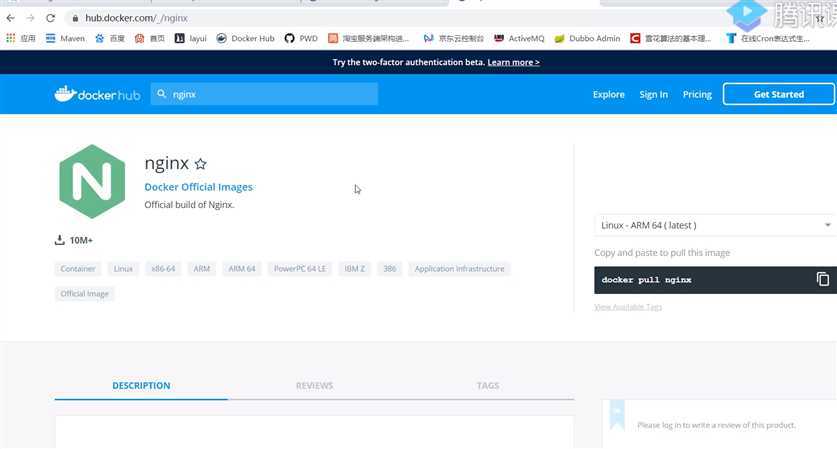Image resolution: width=837 pixels, height=449 pixels.
Task: Click the green nginx logo image
Action: [92, 182]
